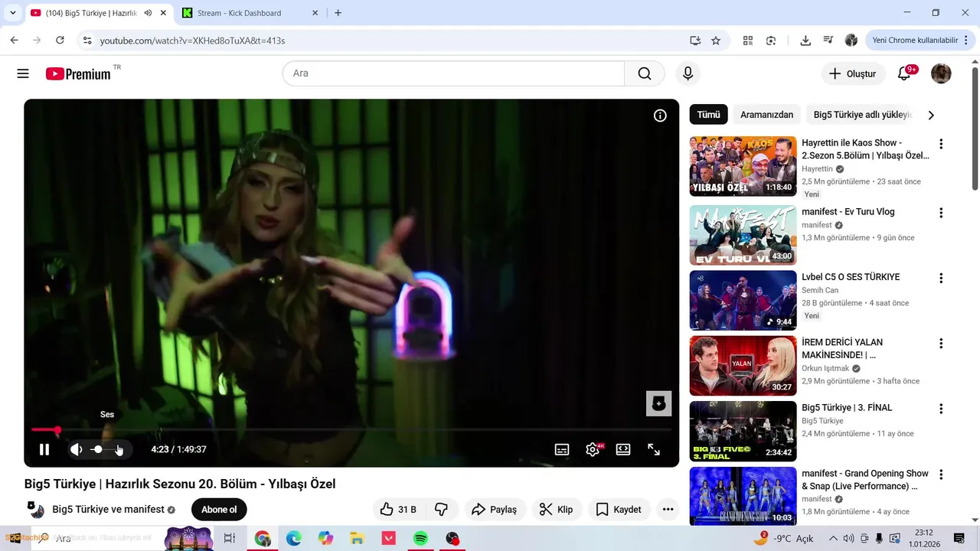Open Chrome downloads

click(x=805, y=41)
